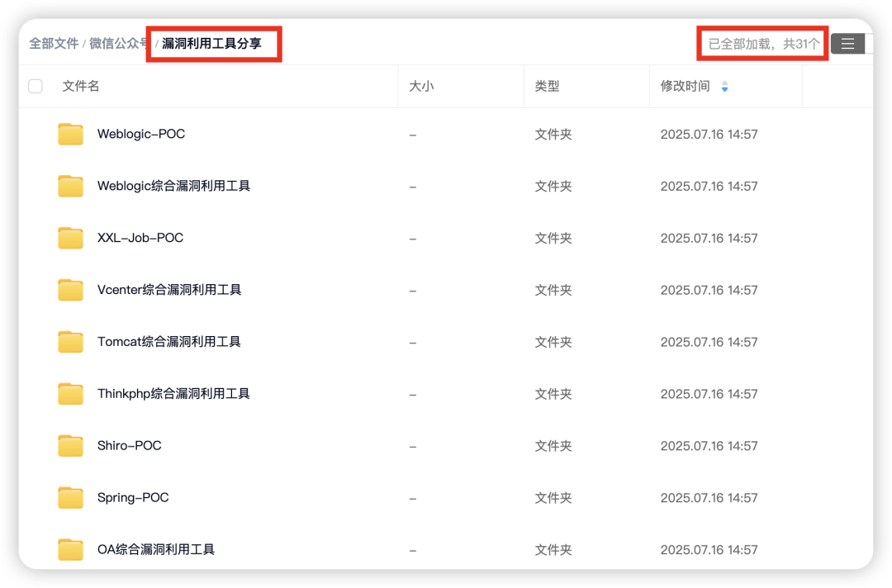
Task: Sort by 修改时间 using sort arrows
Action: (724, 87)
